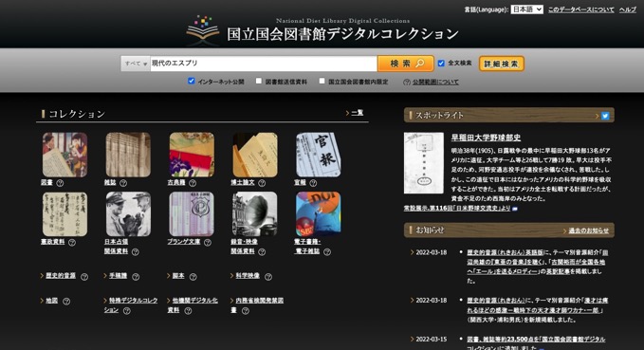Open the 特殊デジタルコレクション link
The height and width of the screenshot is (350, 644).
click(131, 305)
